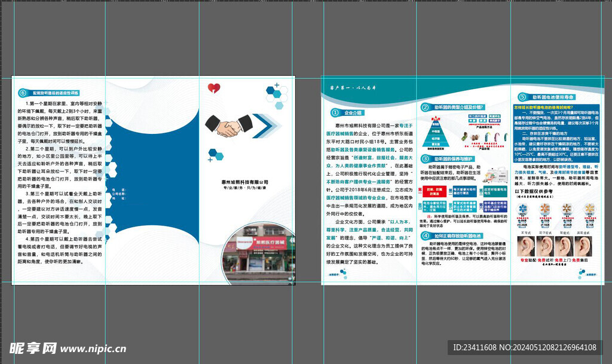Click the company name 惠州旭熙科技有限公司
This screenshot has width=612, height=364.
pos(244,182)
